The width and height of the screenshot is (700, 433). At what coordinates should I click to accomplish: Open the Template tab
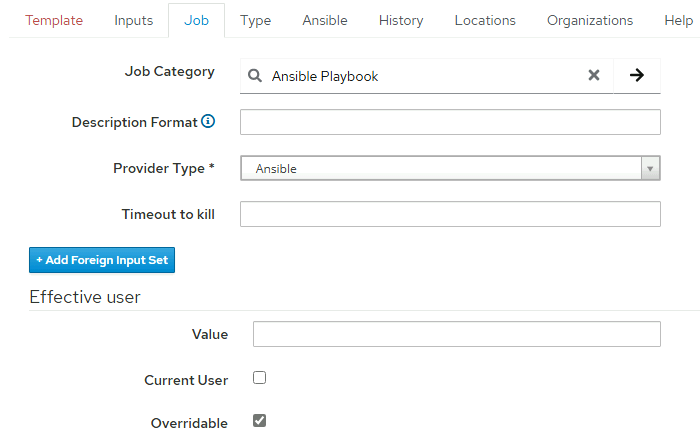pyautogui.click(x=54, y=21)
